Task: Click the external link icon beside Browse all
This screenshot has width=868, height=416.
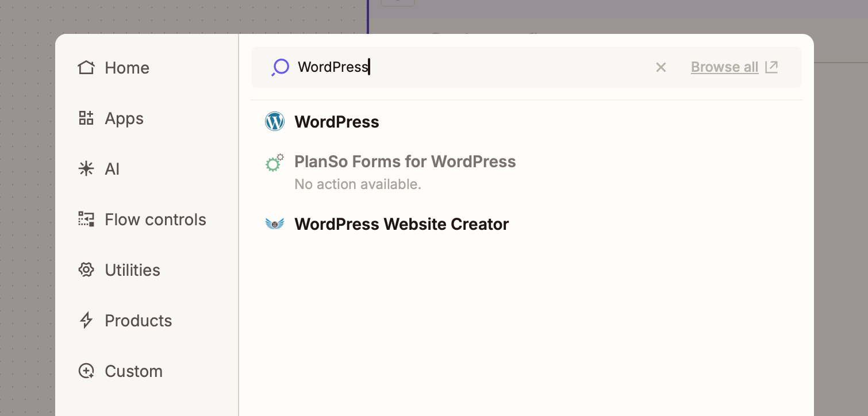Action: 771,67
